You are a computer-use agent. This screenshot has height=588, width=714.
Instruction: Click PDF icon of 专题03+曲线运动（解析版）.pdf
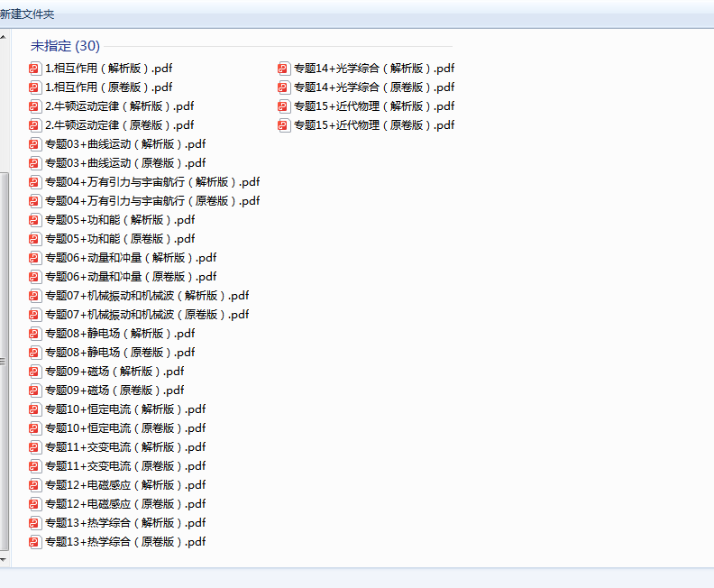pos(35,144)
